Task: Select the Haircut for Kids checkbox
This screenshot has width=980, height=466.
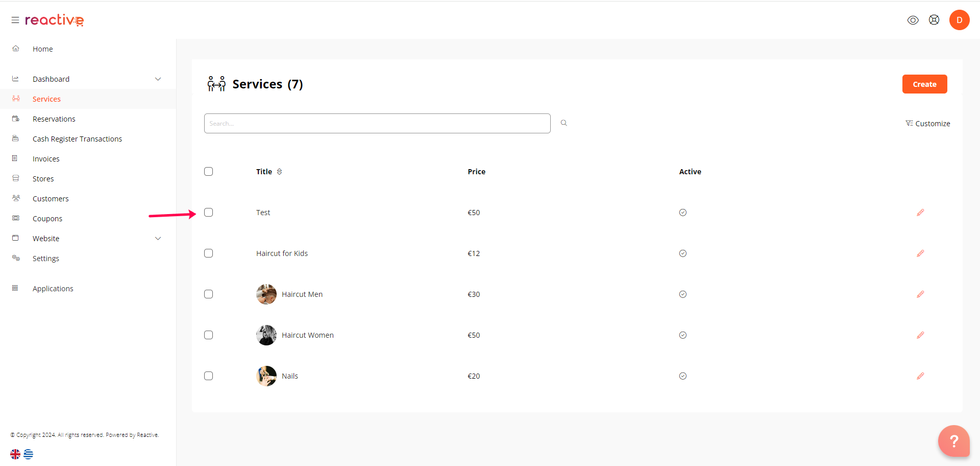Action: (x=208, y=253)
